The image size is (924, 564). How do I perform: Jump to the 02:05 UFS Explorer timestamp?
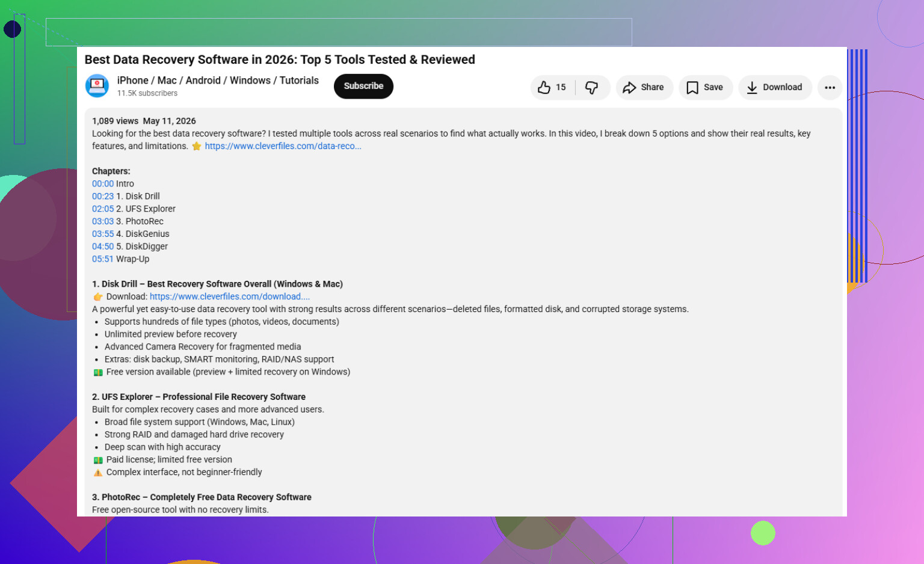point(103,209)
